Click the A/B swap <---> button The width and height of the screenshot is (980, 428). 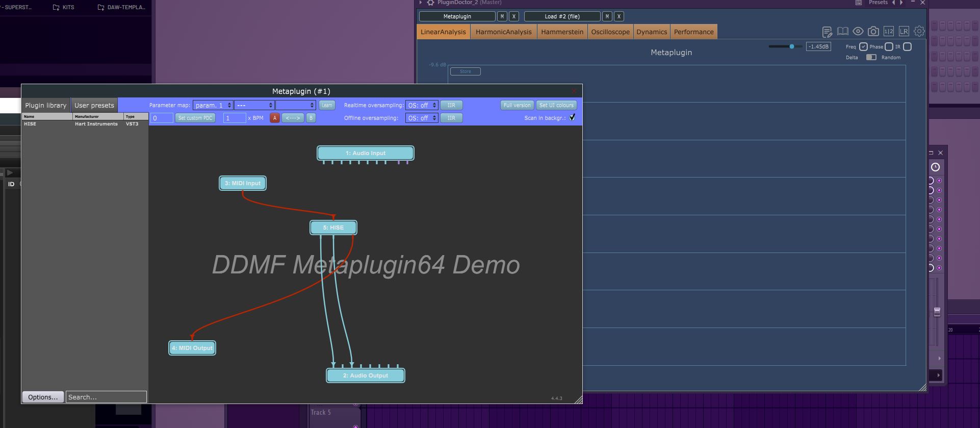tap(293, 118)
